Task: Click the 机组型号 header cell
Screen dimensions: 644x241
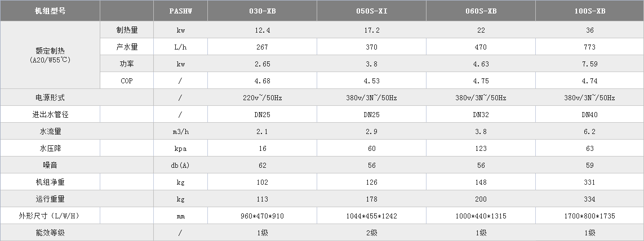Action: [50, 11]
